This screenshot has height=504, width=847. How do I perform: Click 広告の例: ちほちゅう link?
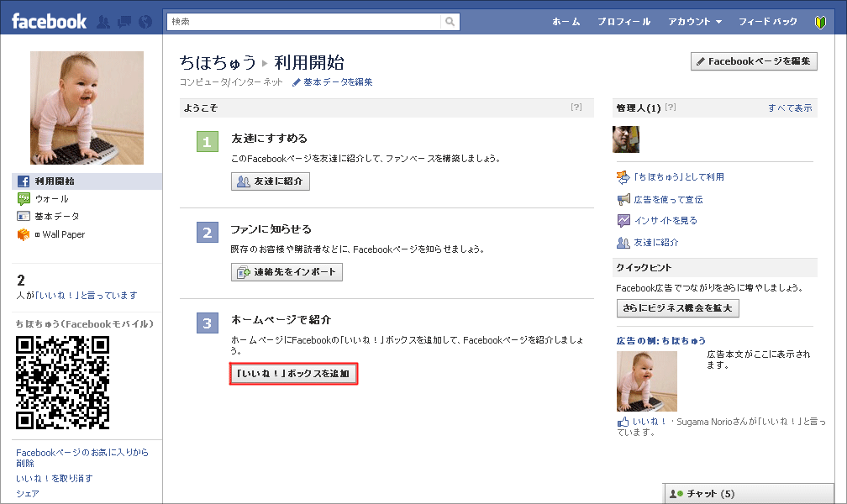(661, 341)
